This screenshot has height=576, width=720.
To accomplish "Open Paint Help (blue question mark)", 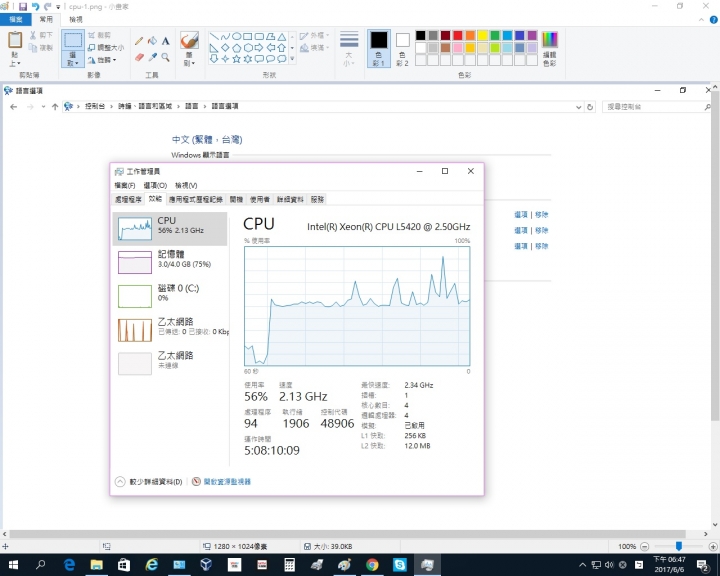I will (x=714, y=20).
